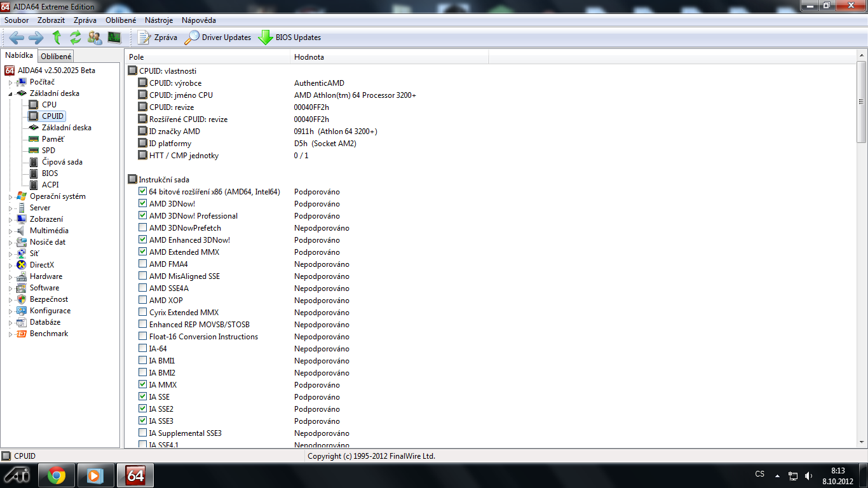The height and width of the screenshot is (488, 868).
Task: Open the monitor graph icon in the toolbar
Action: click(114, 37)
